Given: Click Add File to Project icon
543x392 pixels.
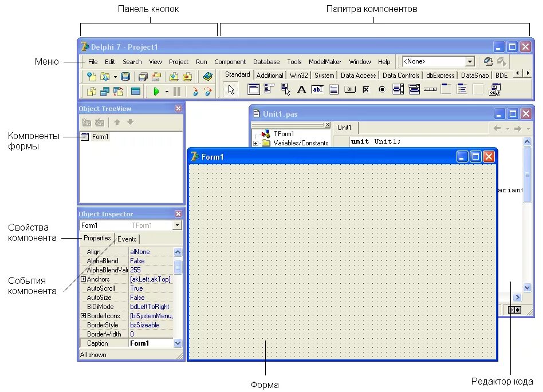Looking at the screenshot, I should coord(174,77).
